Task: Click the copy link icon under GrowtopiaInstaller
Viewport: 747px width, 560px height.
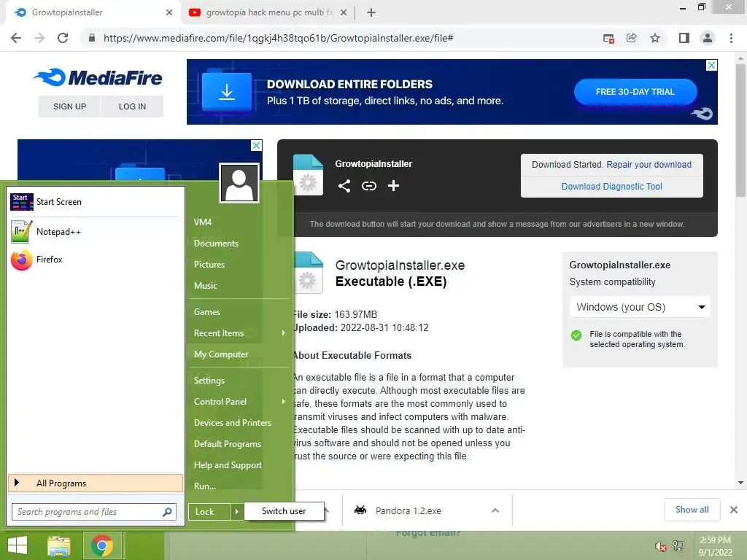Action: pos(368,186)
